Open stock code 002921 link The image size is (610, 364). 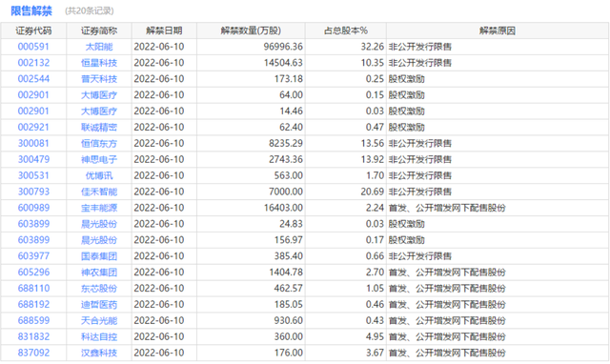point(33,127)
